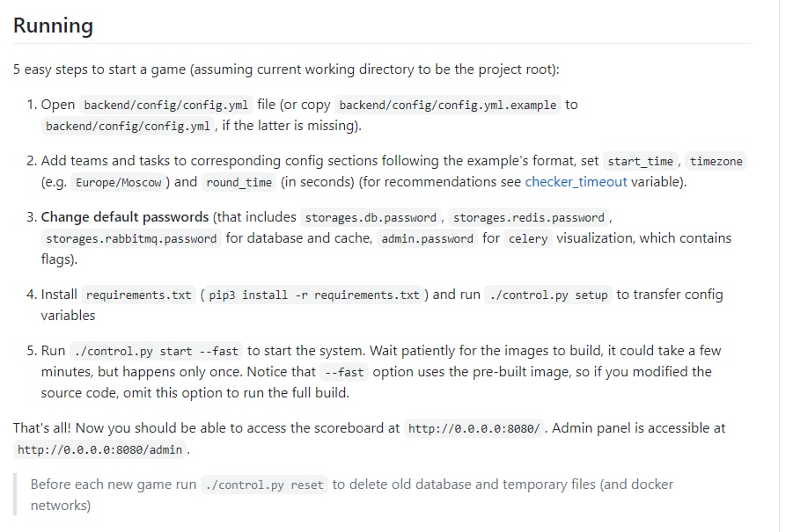Click the storages.rabbitmq.password code snippet
The width and height of the screenshot is (793, 532).
[131, 238]
